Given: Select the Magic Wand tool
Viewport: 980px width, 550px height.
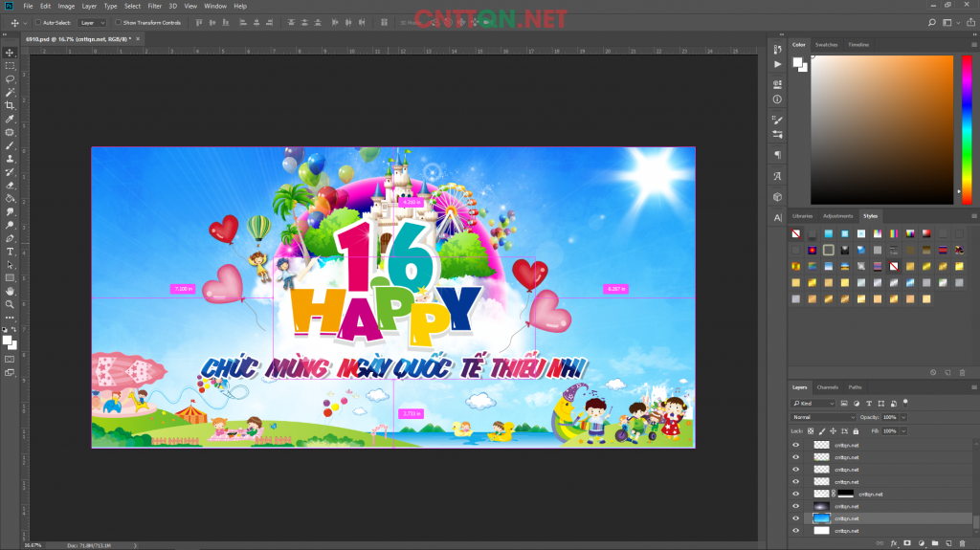Looking at the screenshot, I should pos(10,93).
